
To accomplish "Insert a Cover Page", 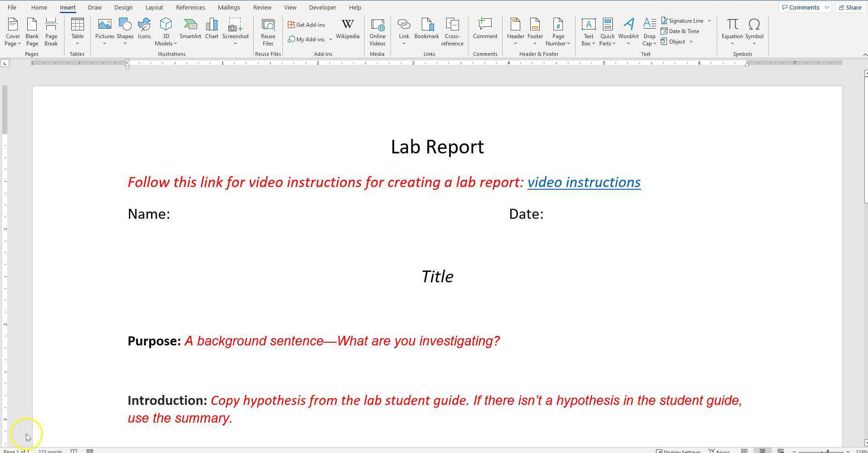I will click(12, 31).
